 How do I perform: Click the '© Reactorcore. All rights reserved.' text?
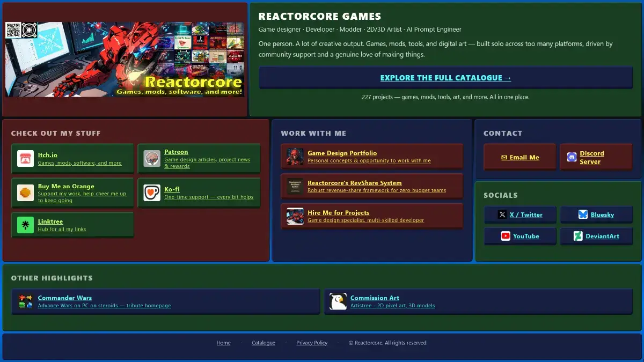388,343
